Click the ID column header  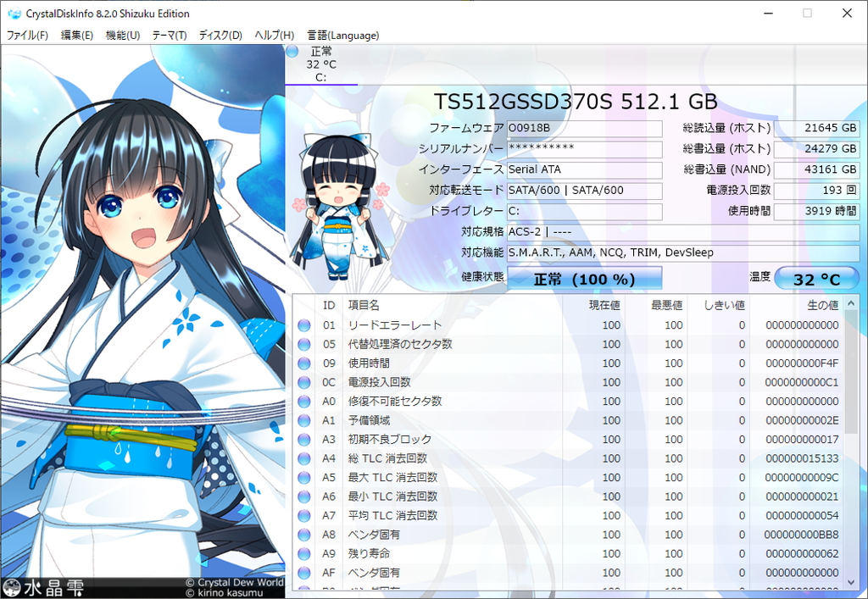[x=329, y=305]
